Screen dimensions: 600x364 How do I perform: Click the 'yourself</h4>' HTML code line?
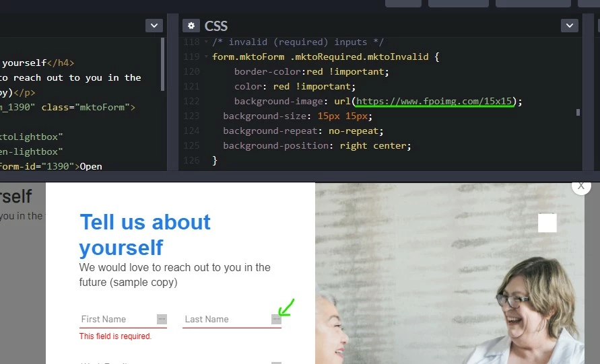pyautogui.click(x=37, y=63)
